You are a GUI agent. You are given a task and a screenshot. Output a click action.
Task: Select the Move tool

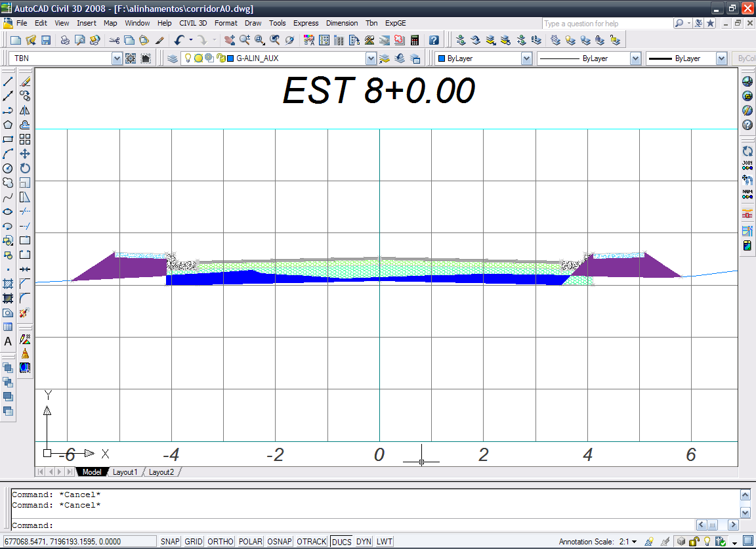(x=25, y=154)
